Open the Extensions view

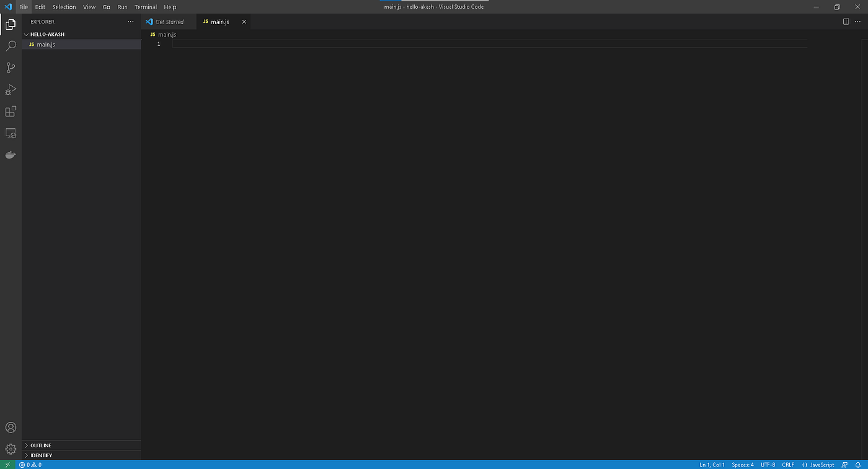click(x=11, y=112)
